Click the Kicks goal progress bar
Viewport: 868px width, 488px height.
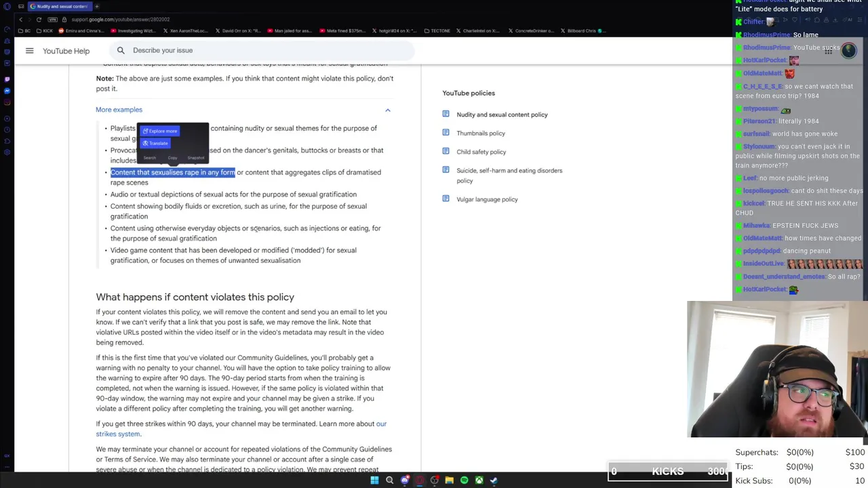coord(668,472)
